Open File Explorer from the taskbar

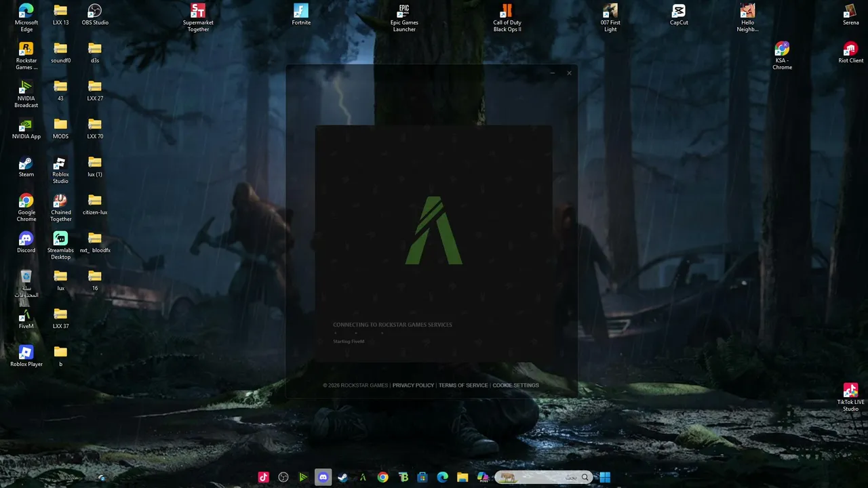pyautogui.click(x=462, y=477)
